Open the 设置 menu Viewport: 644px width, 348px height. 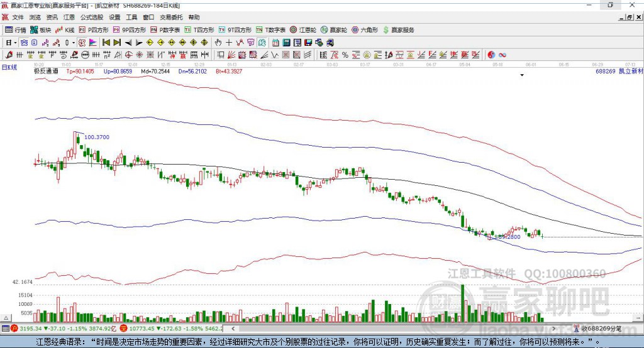(x=114, y=17)
